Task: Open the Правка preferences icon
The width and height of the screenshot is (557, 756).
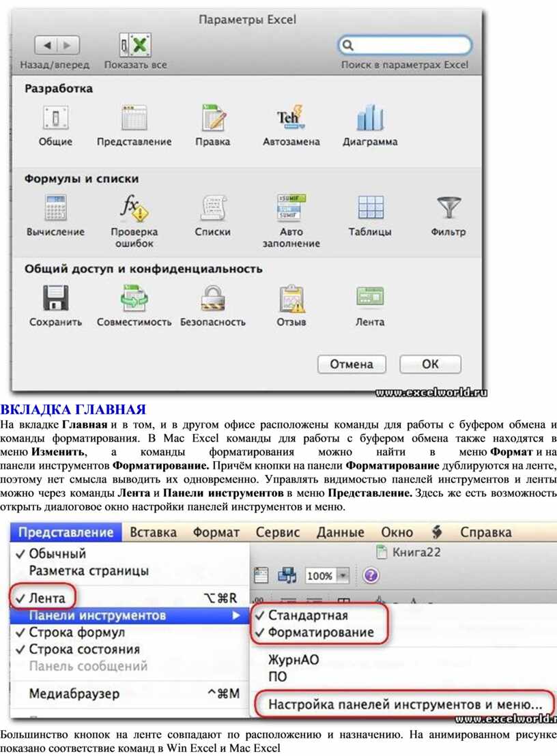Action: point(213,117)
